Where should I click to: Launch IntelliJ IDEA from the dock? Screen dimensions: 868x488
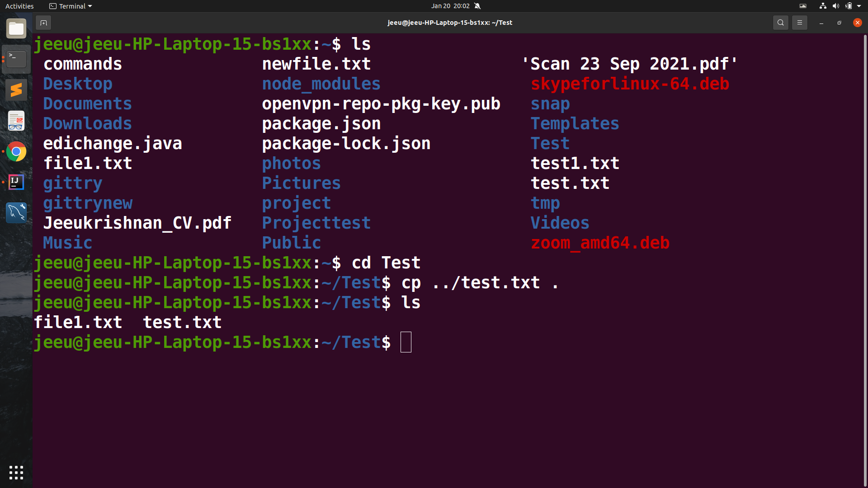(16, 182)
